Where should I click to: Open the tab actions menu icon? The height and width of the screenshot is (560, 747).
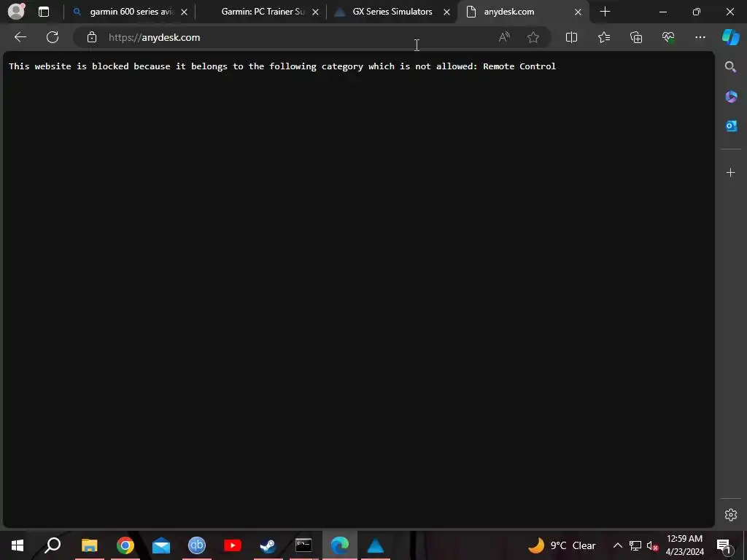coord(44,12)
